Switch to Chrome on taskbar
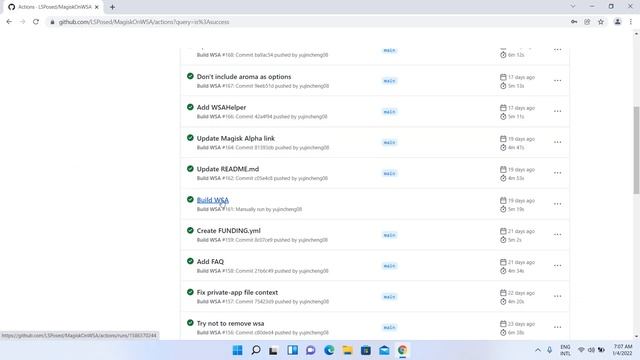Image resolution: width=640 pixels, height=360 pixels. point(402,350)
